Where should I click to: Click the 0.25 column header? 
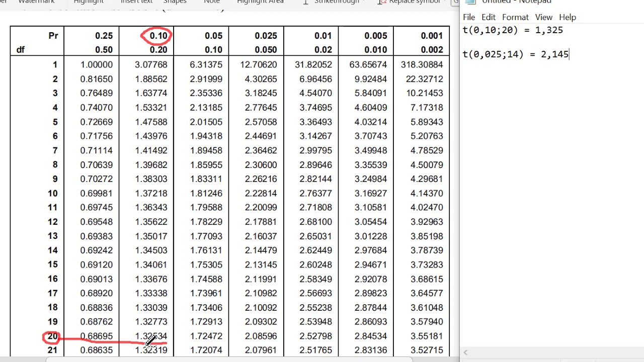click(x=104, y=36)
